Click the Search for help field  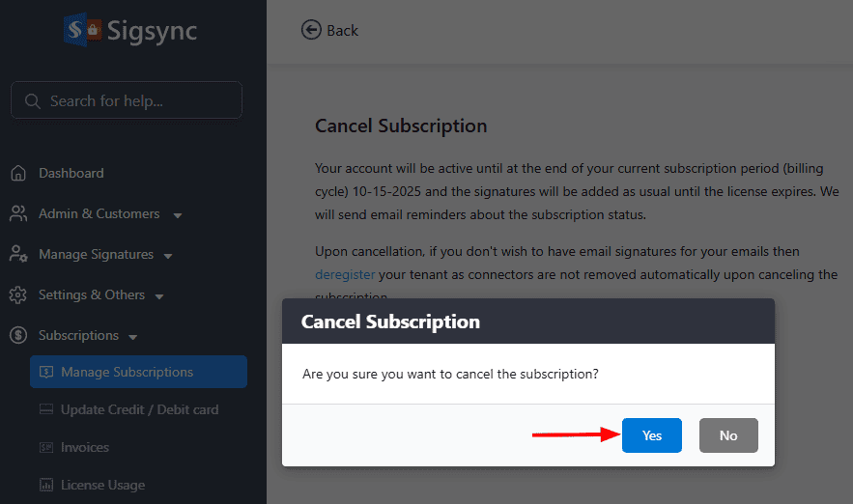click(x=135, y=100)
